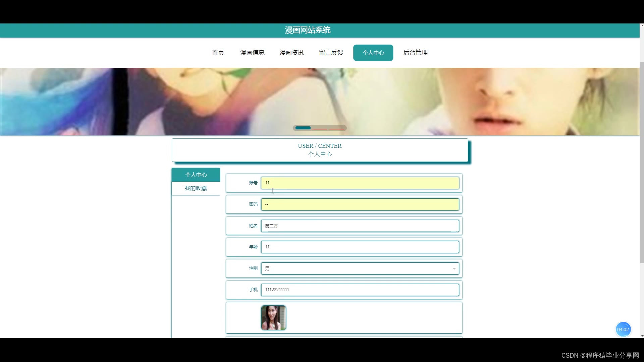The height and width of the screenshot is (362, 644).
Task: Open 留言反馈 navigation item
Action: tap(331, 53)
